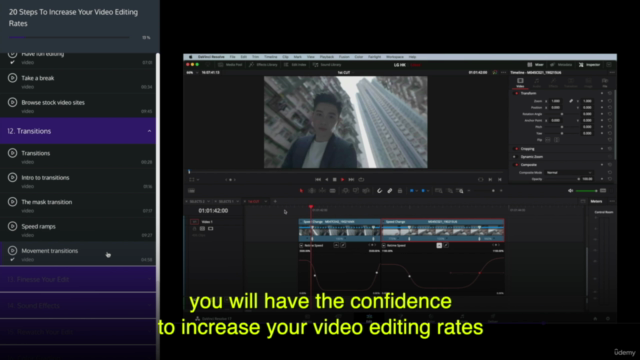The image size is (640, 360).
Task: Open the Effects Library panel
Action: tap(263, 64)
